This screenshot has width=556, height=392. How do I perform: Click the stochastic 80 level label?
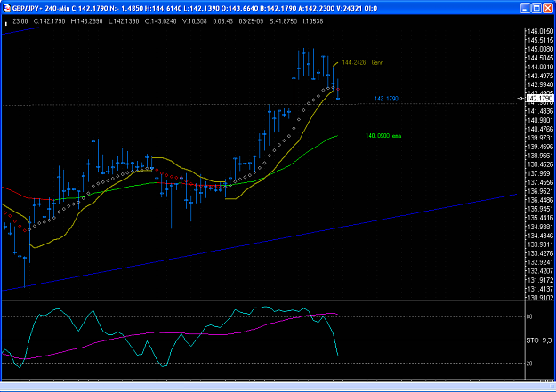click(x=529, y=316)
